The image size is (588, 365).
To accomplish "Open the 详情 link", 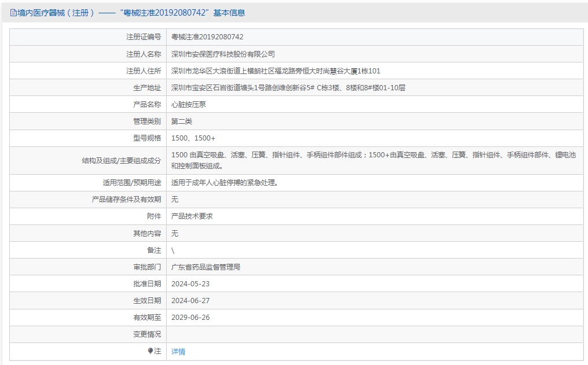I will pyautogui.click(x=178, y=352).
